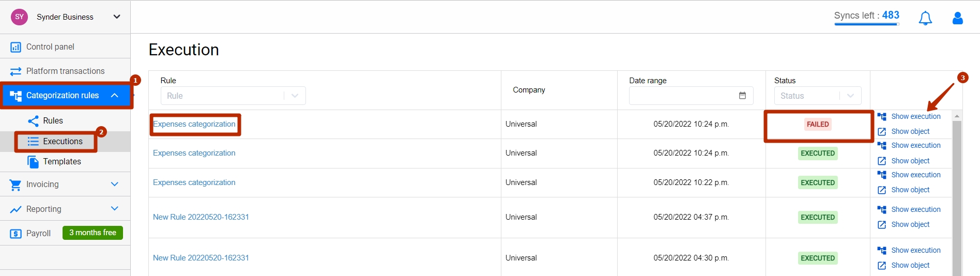Click the Control panel icon in sidebar
The image size is (980, 276).
tap(16, 47)
